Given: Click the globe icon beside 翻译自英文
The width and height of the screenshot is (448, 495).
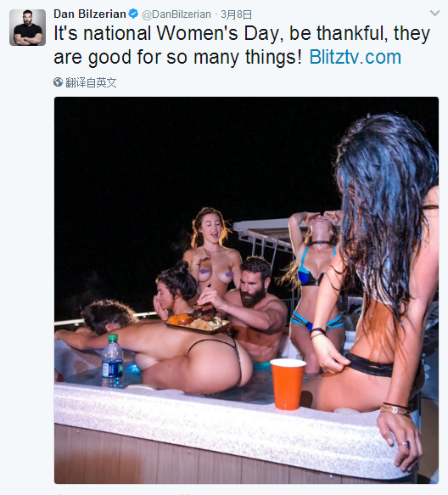Looking at the screenshot, I should (58, 82).
